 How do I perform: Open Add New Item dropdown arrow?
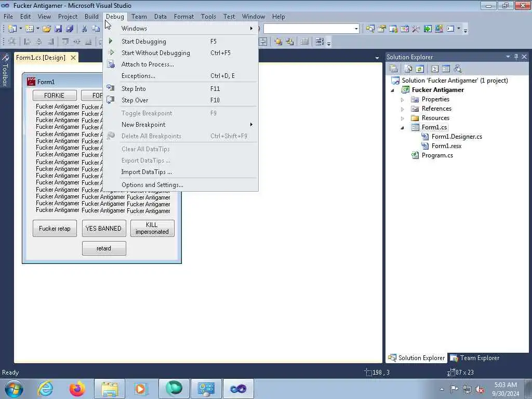pyautogui.click(x=37, y=29)
